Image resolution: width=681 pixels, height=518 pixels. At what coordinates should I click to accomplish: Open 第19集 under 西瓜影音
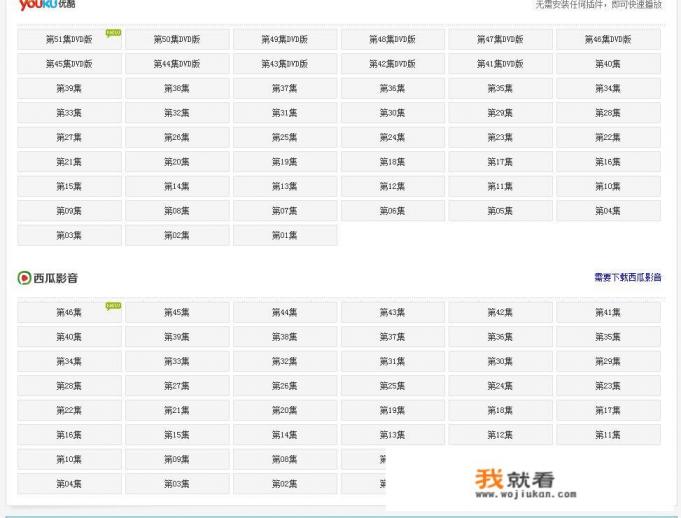pyautogui.click(x=393, y=411)
